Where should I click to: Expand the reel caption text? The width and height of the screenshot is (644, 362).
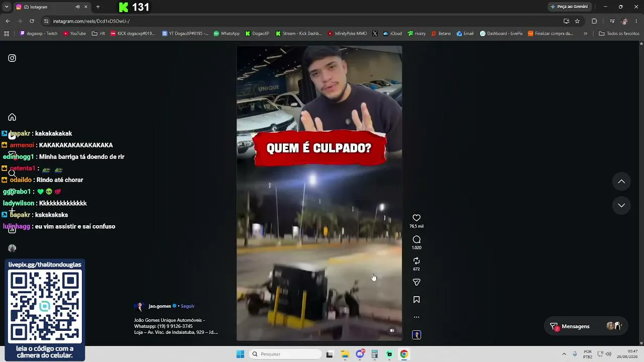pyautogui.click(x=176, y=326)
